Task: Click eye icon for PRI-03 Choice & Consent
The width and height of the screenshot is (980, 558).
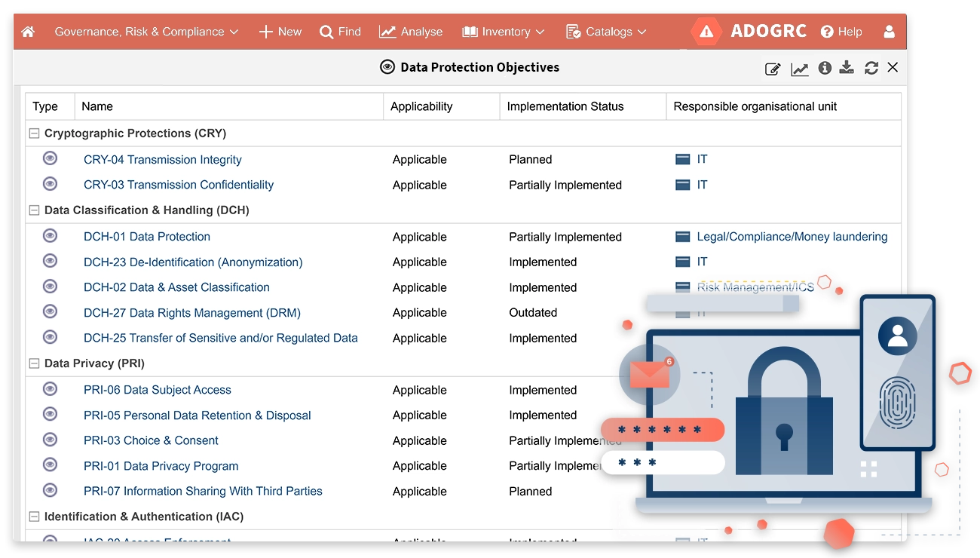Action: coord(50,440)
